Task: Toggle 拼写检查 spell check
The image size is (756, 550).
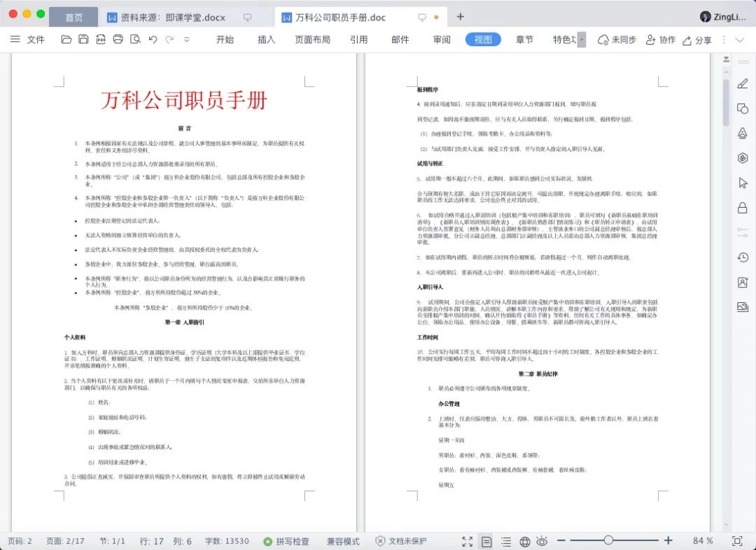Action: tap(286, 542)
